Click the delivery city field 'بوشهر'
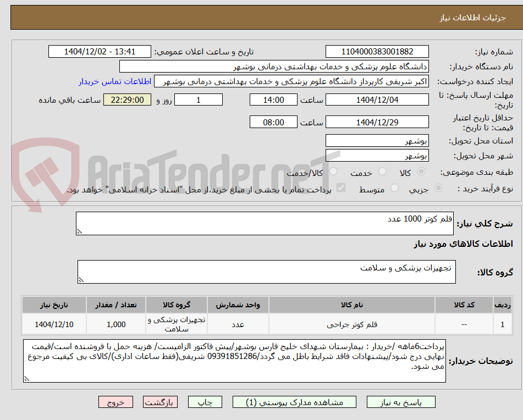Viewport: 523px width, 420px height. click(x=377, y=156)
